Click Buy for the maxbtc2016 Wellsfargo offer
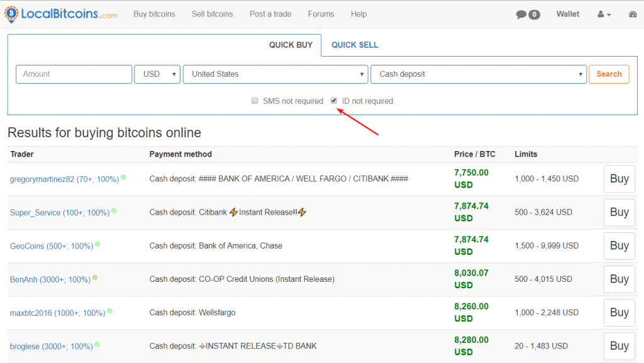644x363 pixels. 619,313
